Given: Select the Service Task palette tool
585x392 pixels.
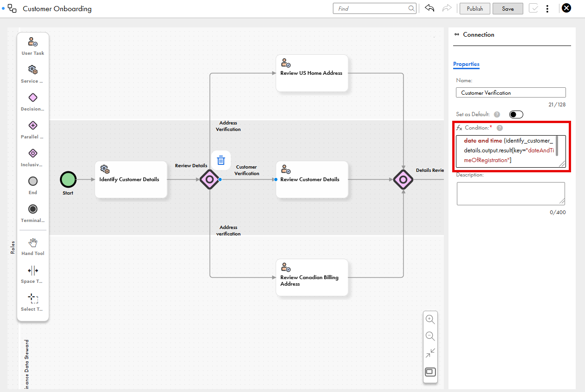Looking at the screenshot, I should 32,74.
